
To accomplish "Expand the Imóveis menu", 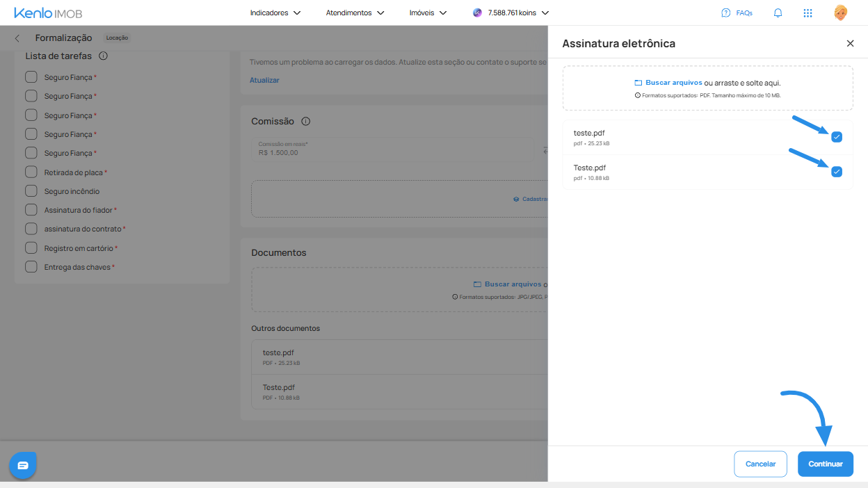I will click(428, 13).
